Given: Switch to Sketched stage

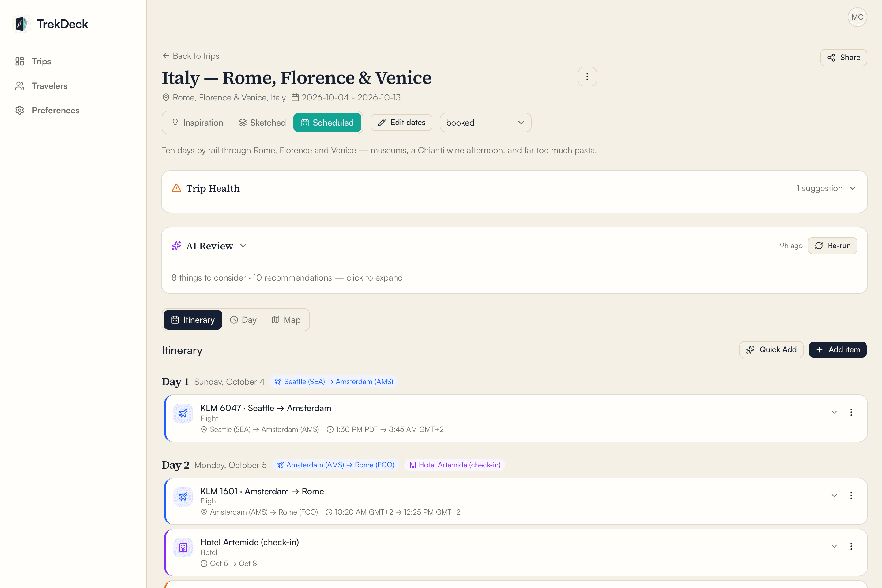Looking at the screenshot, I should pos(262,123).
